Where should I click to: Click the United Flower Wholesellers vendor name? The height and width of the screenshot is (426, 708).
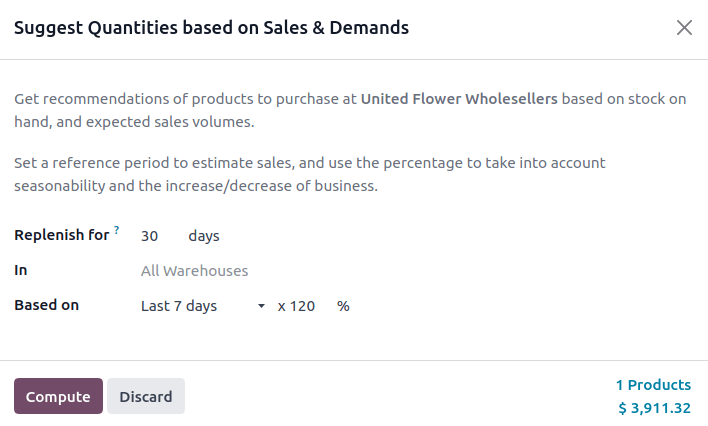(459, 99)
